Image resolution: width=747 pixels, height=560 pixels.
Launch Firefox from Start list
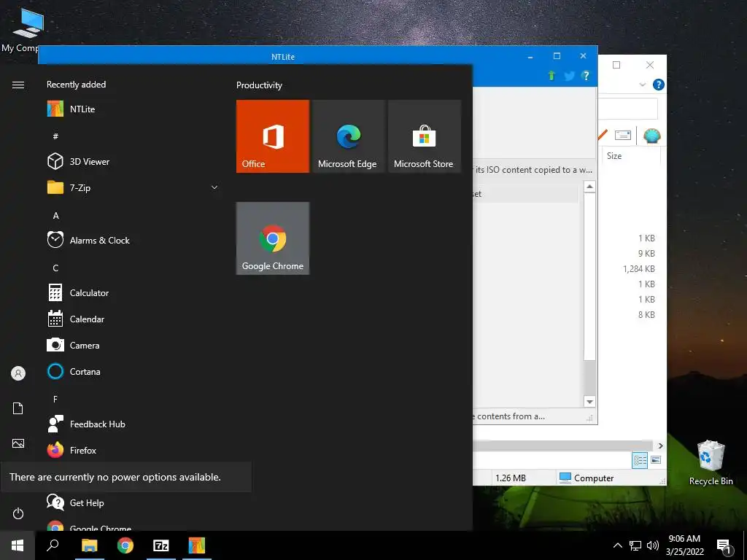(133, 450)
